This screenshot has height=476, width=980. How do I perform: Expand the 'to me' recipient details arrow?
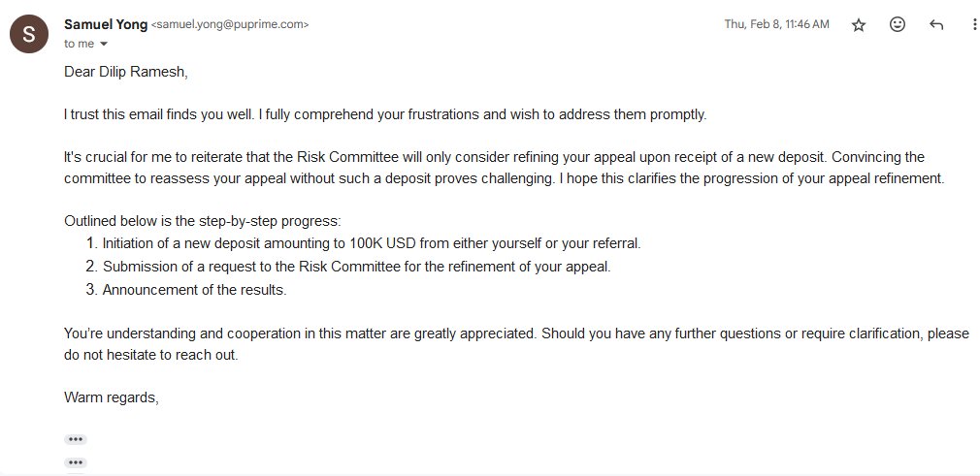pyautogui.click(x=104, y=44)
